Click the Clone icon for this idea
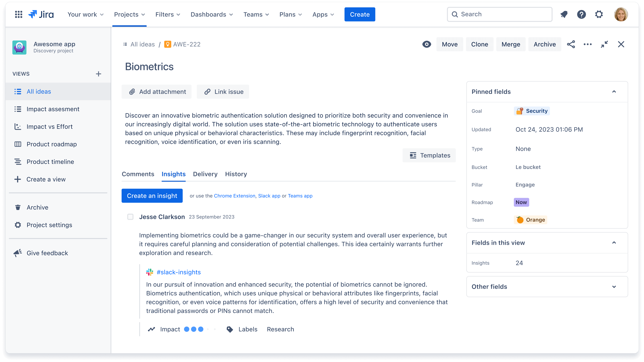 point(480,44)
